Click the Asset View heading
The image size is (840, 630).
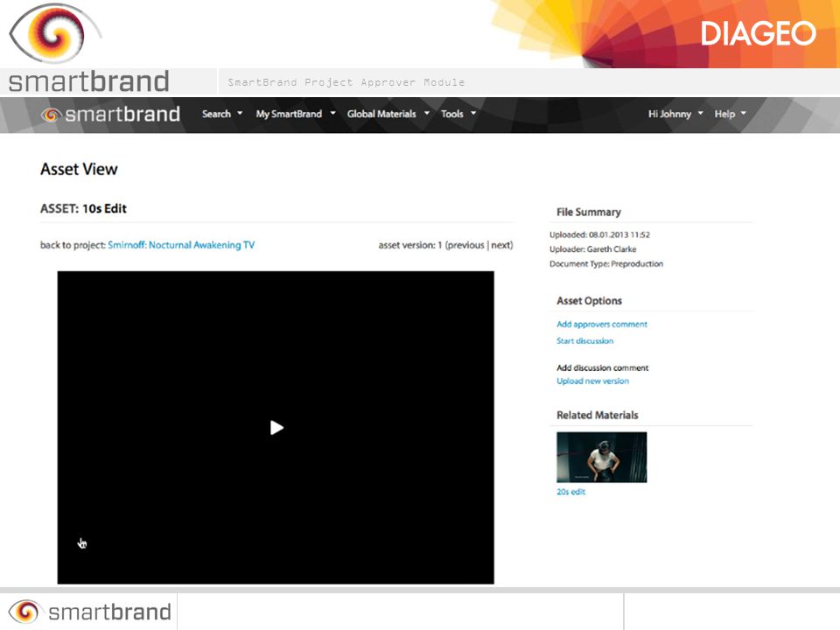click(x=79, y=169)
